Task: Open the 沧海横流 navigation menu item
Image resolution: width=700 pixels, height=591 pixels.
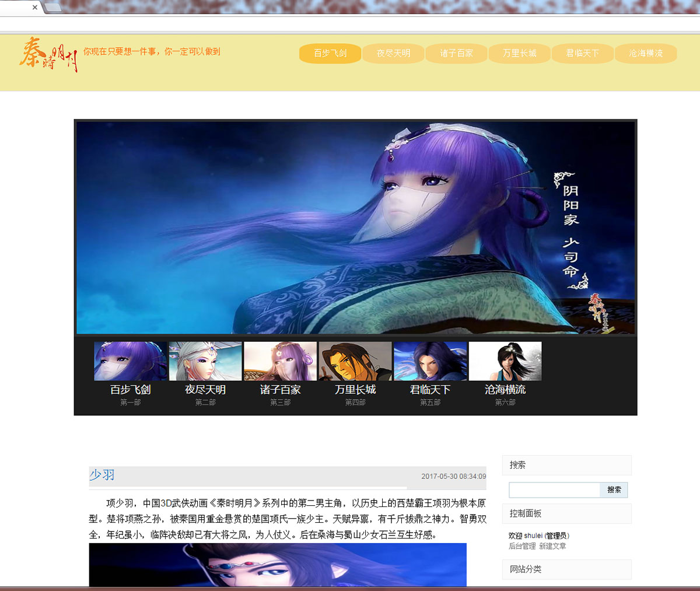Action: pyautogui.click(x=645, y=53)
